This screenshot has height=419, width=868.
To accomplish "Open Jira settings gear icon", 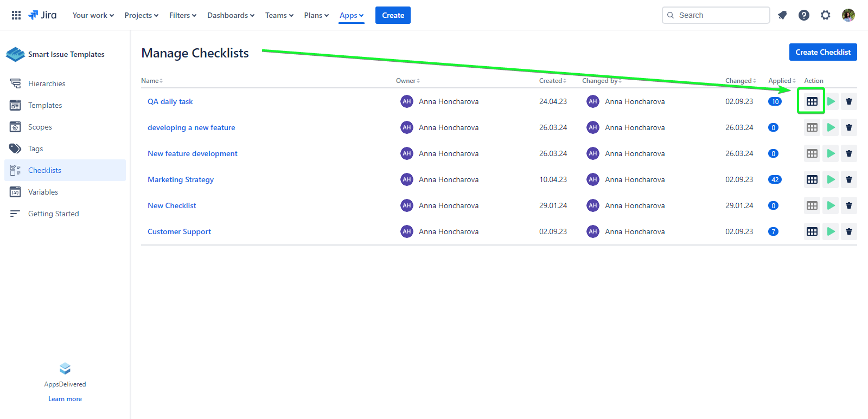I will [x=825, y=15].
